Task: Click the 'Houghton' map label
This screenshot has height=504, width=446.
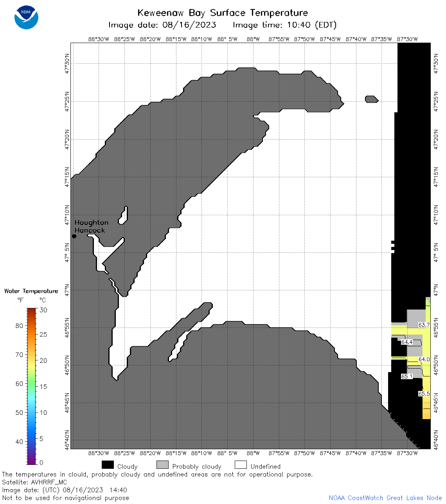Action: tap(91, 223)
